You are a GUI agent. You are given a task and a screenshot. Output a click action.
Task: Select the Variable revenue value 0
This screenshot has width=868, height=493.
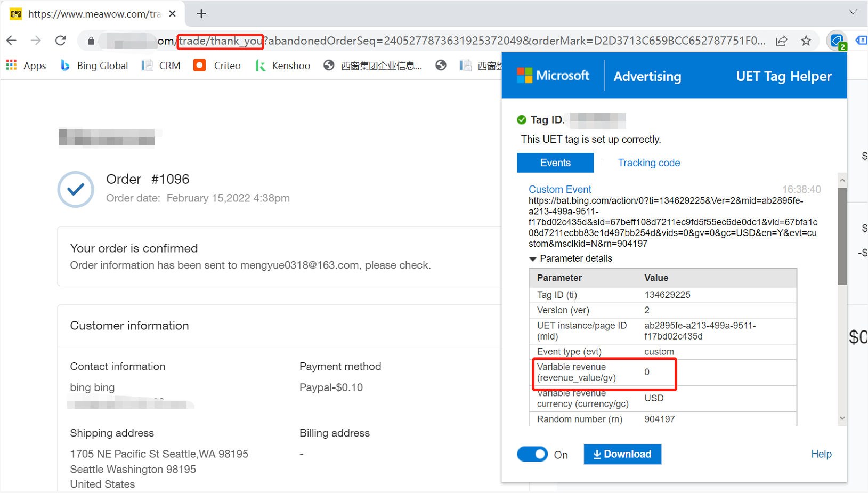click(x=647, y=372)
